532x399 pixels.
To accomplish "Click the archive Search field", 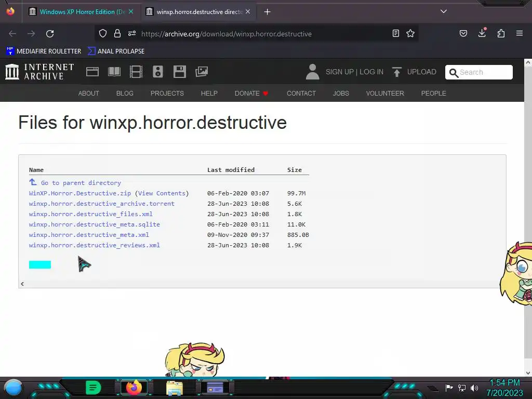I will point(478,72).
